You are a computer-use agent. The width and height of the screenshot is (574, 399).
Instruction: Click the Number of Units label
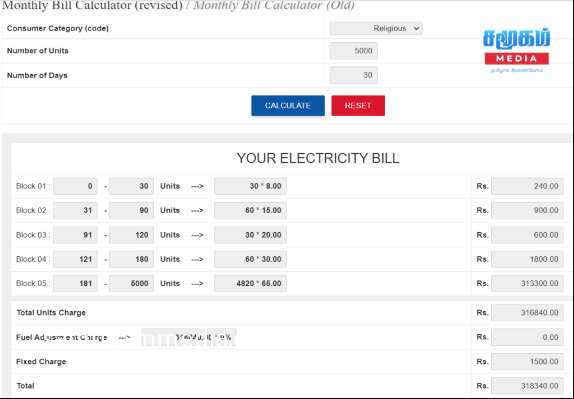coord(38,51)
